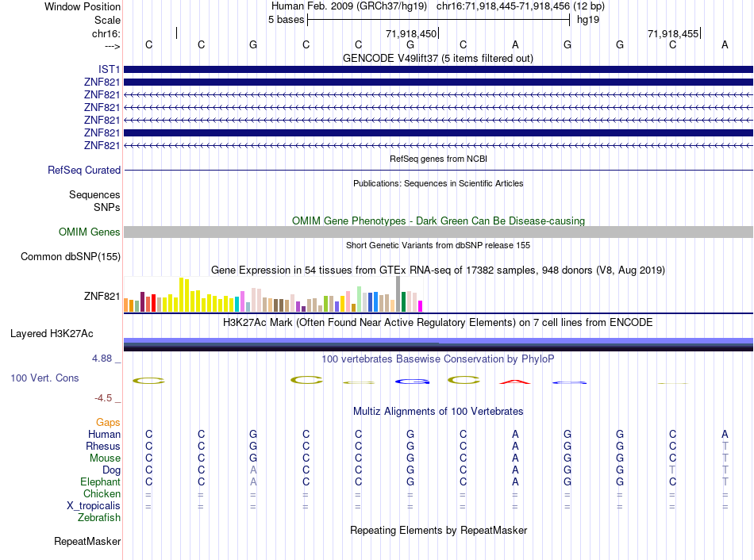
Task: Open 'Repeating Elements by RepeatMasker' title
Action: coord(438,530)
